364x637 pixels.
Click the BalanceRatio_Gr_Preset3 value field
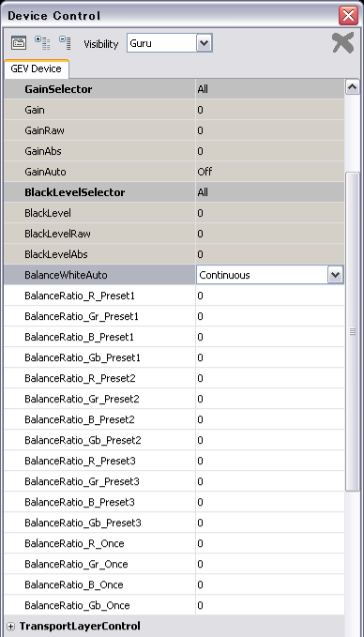(x=270, y=481)
